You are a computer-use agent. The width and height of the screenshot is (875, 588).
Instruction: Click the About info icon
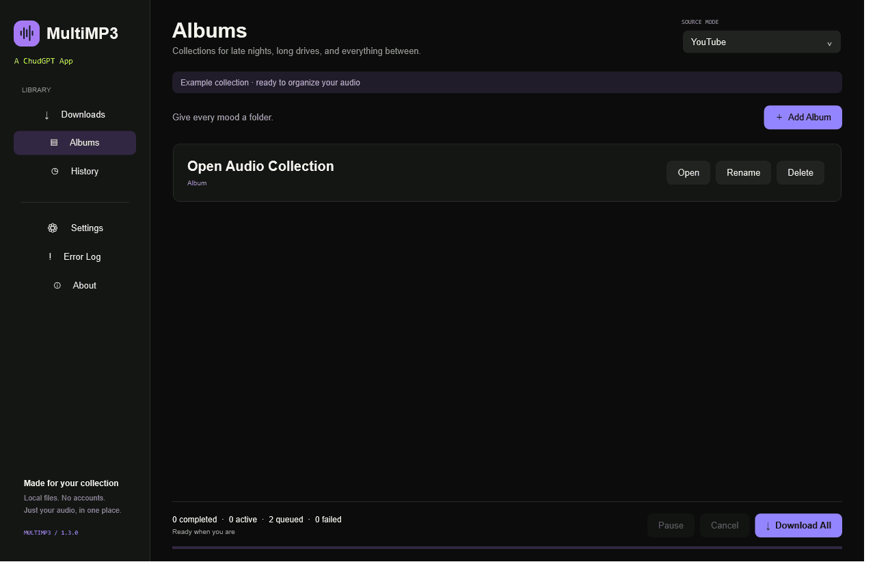(x=57, y=286)
